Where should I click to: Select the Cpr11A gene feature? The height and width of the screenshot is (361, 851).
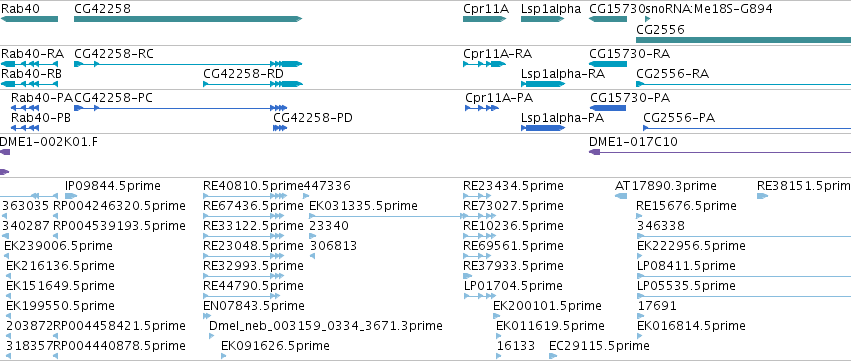coord(485,19)
